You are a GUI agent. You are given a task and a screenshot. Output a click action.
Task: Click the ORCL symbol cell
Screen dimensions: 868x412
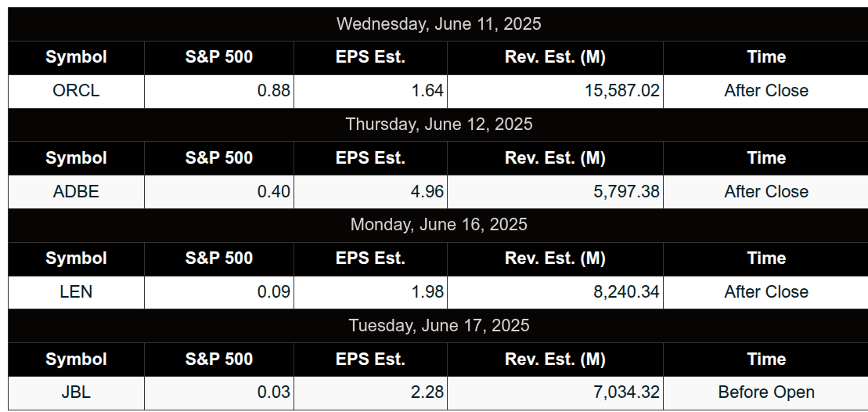tap(76, 91)
